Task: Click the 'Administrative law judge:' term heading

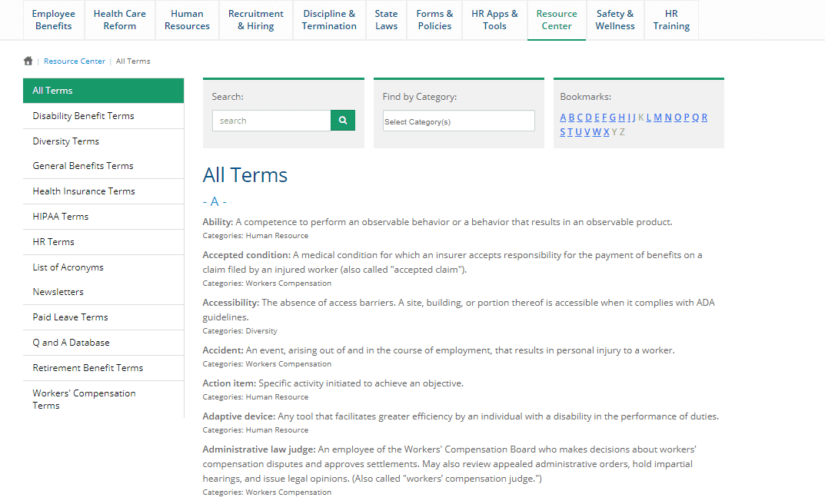Action: [x=259, y=449]
